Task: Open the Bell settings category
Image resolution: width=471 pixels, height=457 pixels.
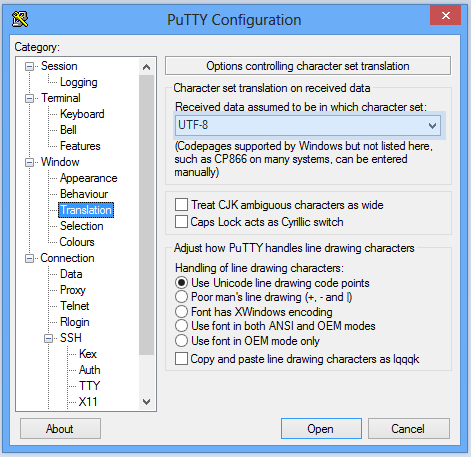Action: [68, 130]
